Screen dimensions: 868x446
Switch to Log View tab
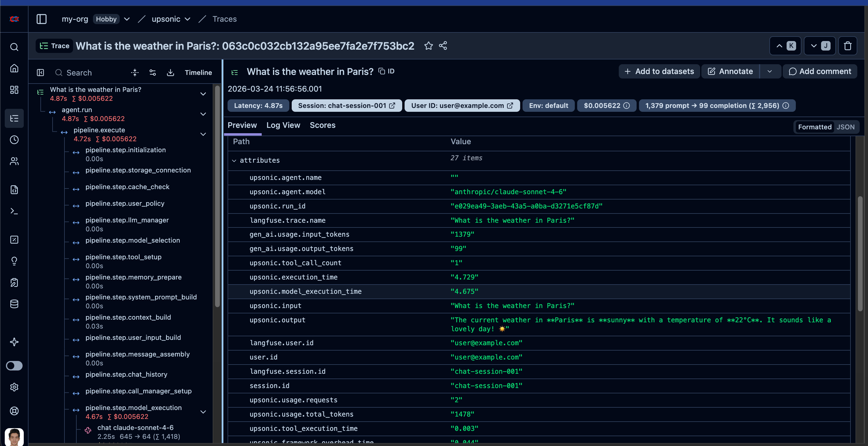pos(283,125)
